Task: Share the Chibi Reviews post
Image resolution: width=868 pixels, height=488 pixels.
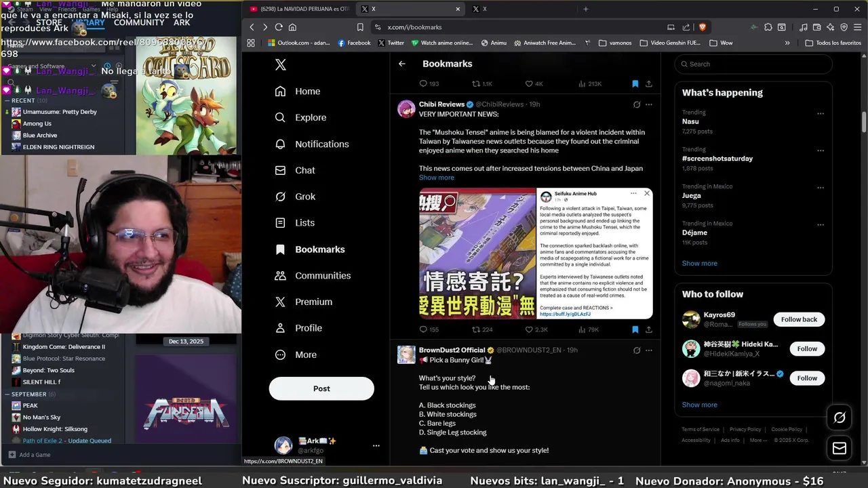Action: 649,329
